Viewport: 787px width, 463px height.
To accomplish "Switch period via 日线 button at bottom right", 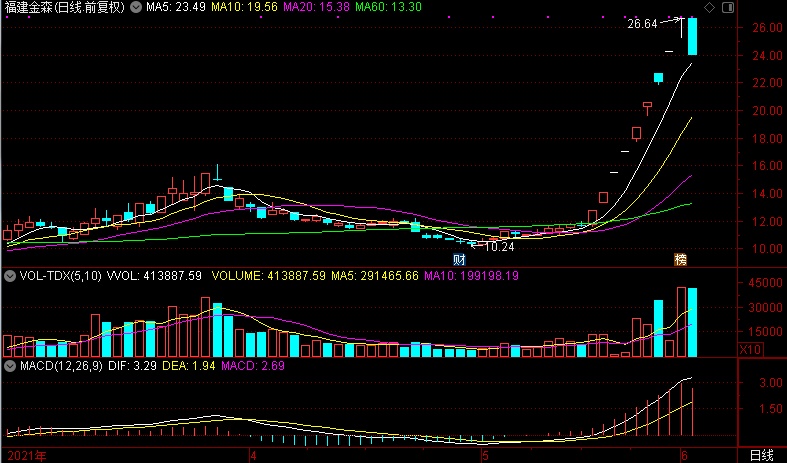I will click(760, 455).
